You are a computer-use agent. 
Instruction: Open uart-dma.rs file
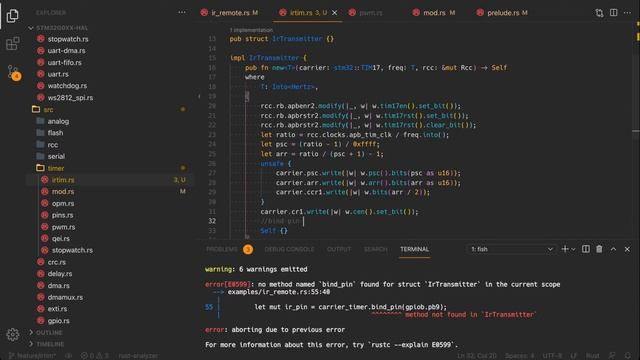click(66, 51)
